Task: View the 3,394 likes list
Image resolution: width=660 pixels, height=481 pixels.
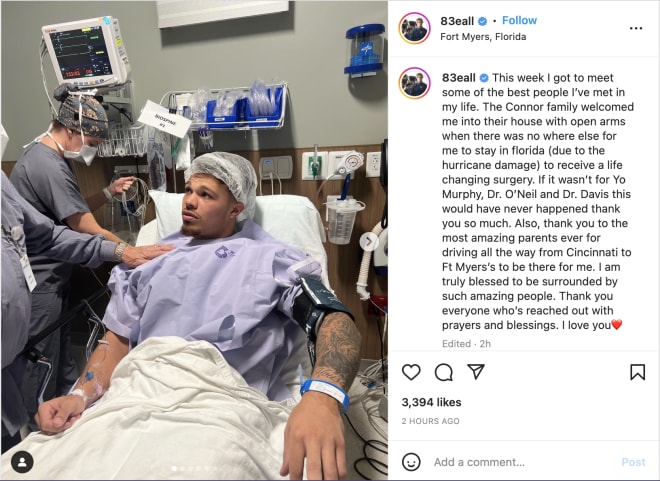Action: [431, 402]
